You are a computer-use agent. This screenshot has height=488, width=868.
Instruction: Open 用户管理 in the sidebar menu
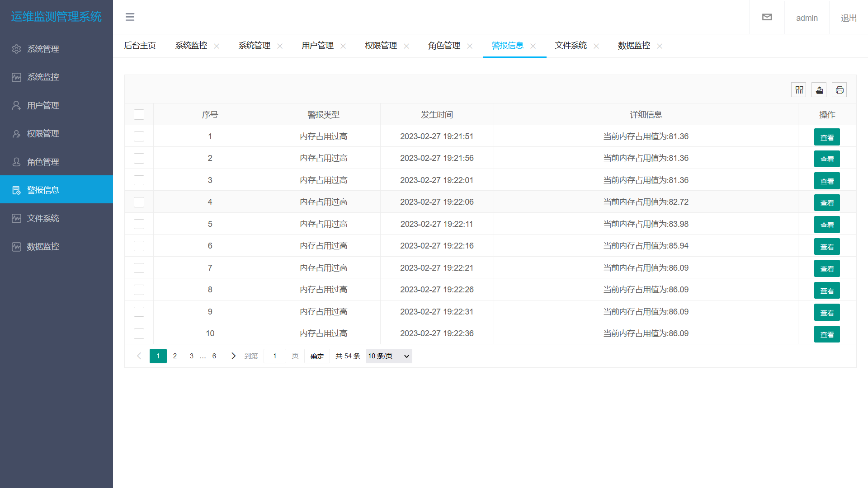point(57,105)
